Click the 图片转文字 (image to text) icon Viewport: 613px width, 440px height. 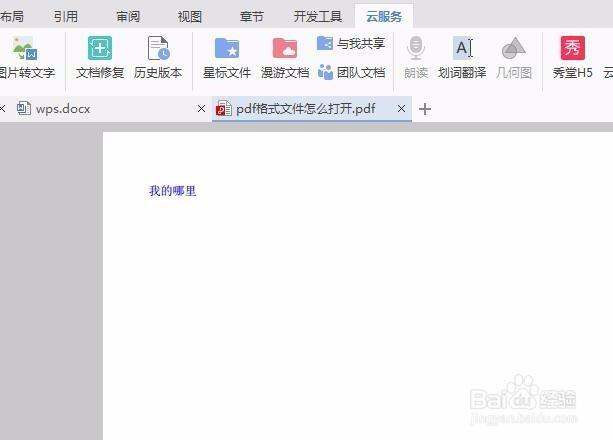coord(24,50)
